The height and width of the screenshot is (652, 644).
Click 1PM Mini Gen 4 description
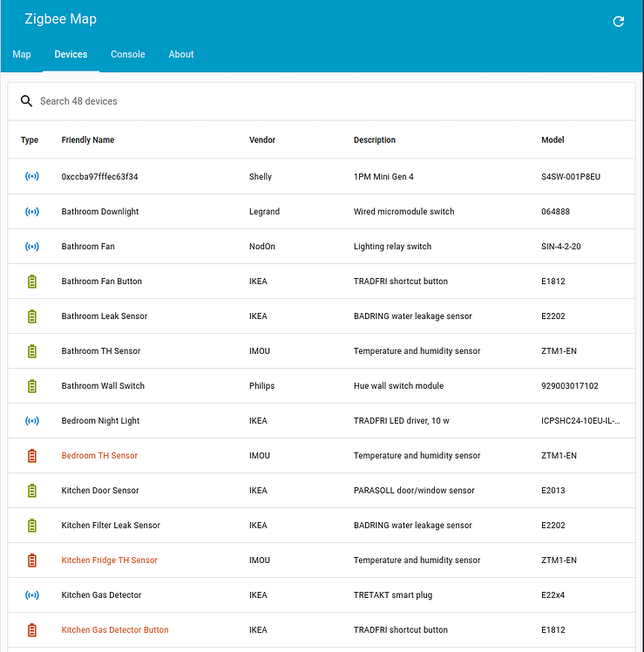point(383,176)
